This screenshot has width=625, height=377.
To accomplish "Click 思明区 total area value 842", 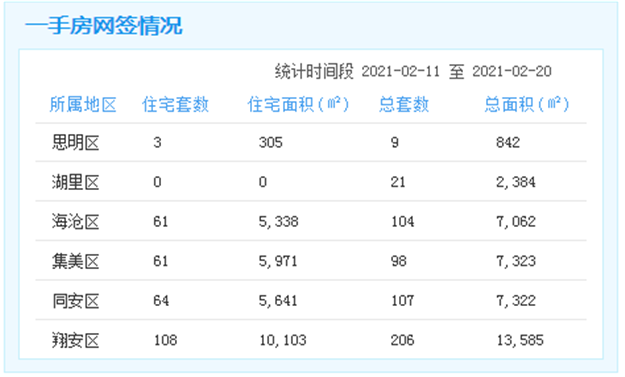I will coord(508,142).
